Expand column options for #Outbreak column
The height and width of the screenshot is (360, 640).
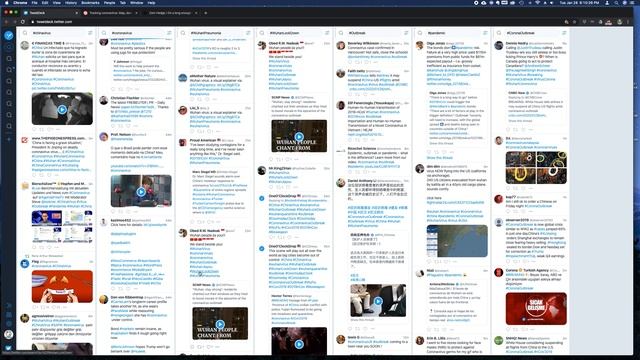406,33
